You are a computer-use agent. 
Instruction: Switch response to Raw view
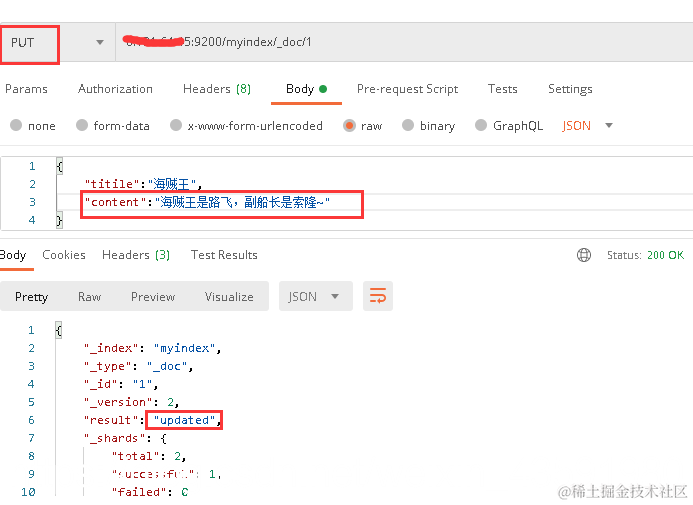(x=90, y=296)
